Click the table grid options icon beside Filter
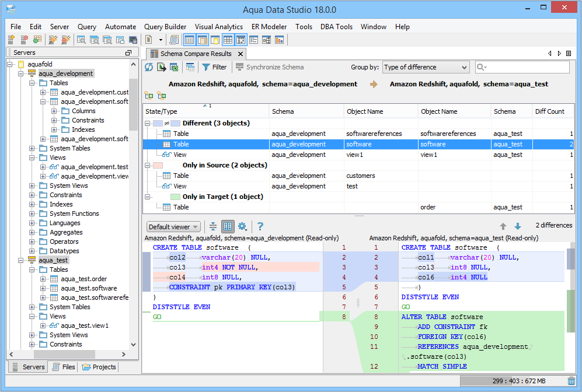The width and height of the screenshot is (582, 392). click(190, 67)
